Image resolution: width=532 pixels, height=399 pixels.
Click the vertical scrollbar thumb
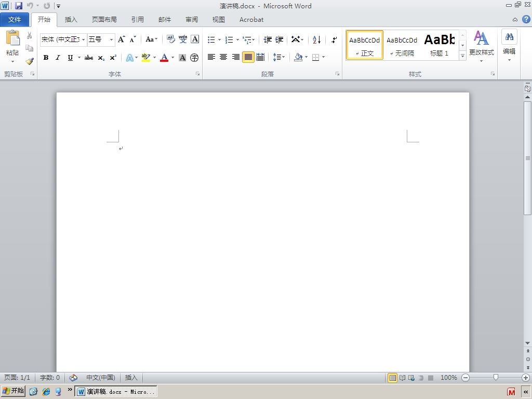(528, 158)
